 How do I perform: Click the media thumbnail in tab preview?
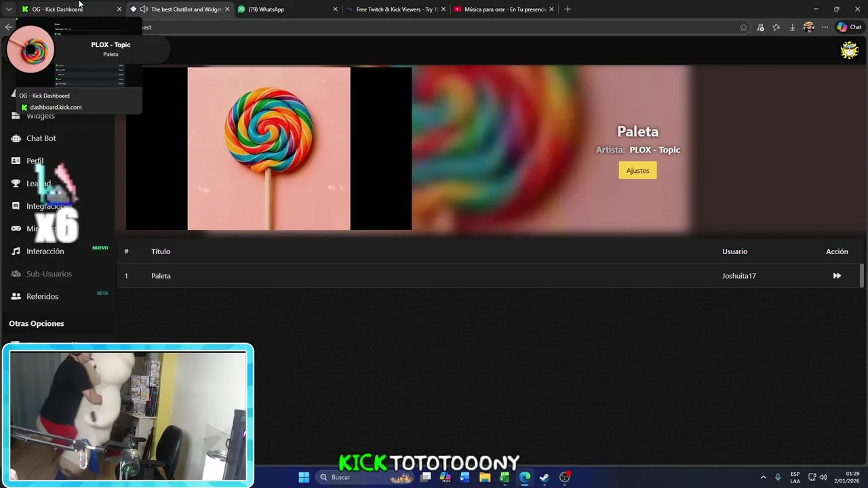(31, 49)
